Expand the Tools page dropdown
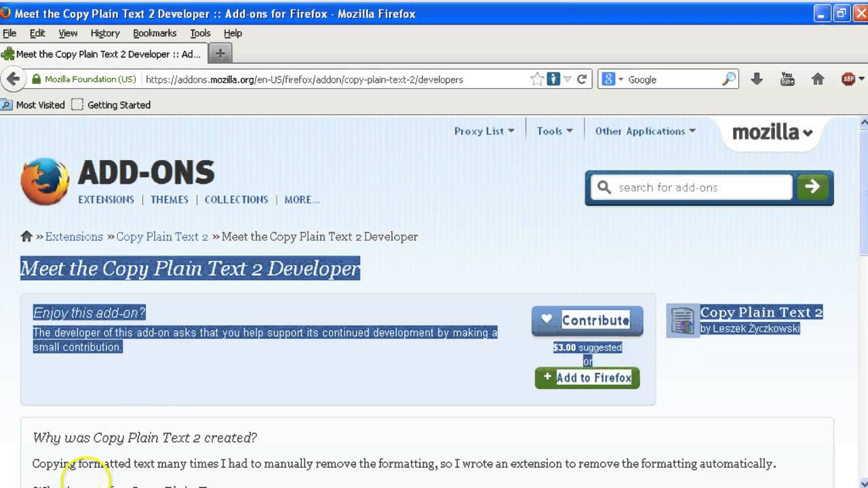This screenshot has height=488, width=868. pyautogui.click(x=555, y=131)
